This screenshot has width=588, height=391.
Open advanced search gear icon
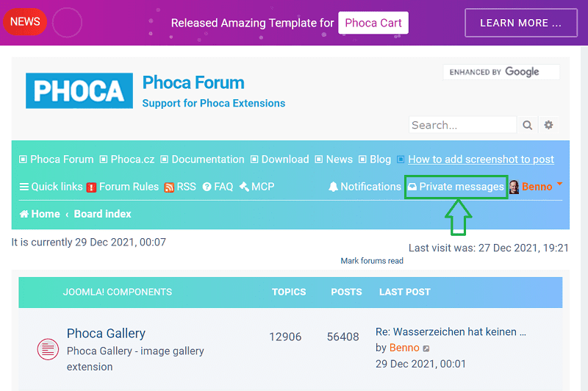point(548,126)
